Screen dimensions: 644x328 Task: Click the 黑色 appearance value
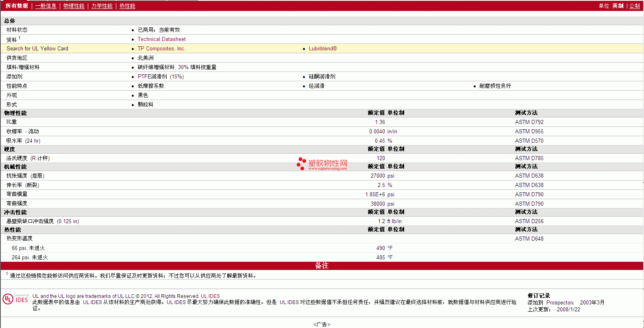[143, 95]
